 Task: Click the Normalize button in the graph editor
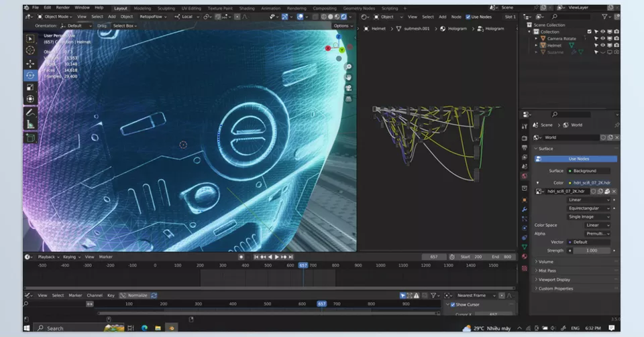[x=137, y=295]
